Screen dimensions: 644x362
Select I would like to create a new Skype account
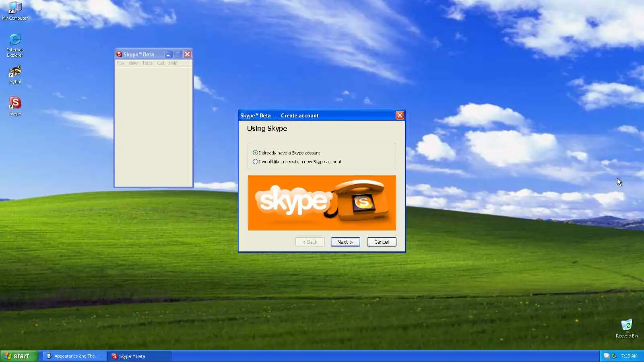[x=297, y=162]
